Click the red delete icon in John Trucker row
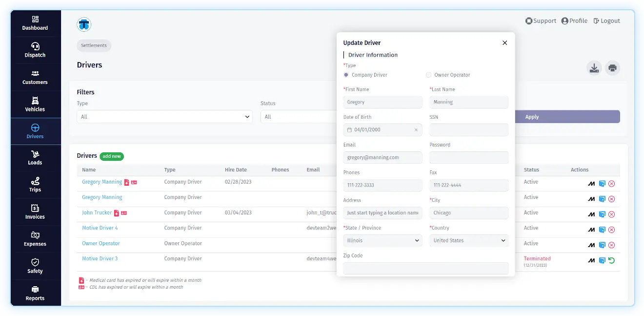Viewport: 644px width, 316px height. [611, 214]
